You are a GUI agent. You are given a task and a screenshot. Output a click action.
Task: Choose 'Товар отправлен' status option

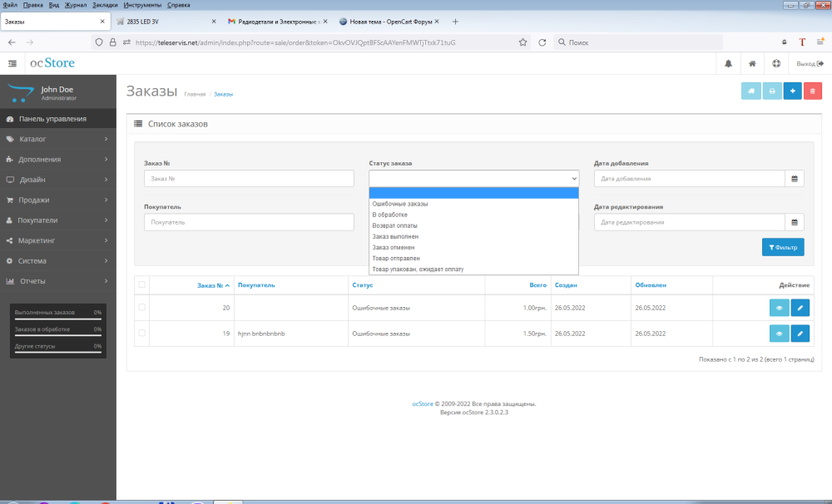click(x=474, y=259)
